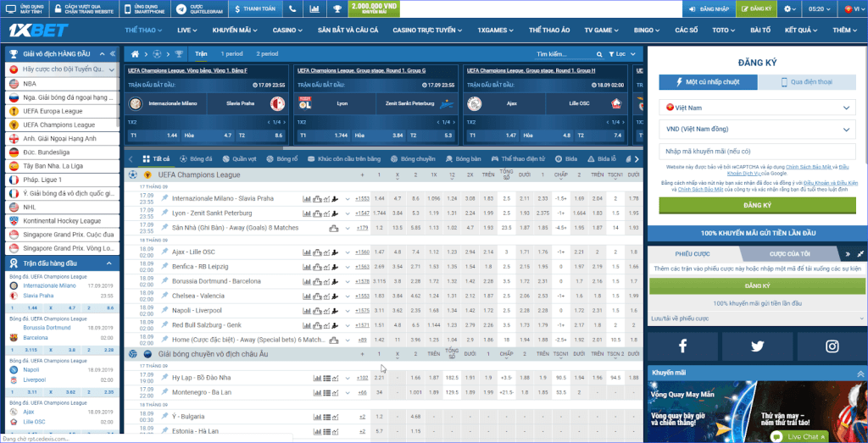This screenshot has width=868, height=443.
Task: Open UEFA Europa League in sidebar
Action: tap(59, 111)
